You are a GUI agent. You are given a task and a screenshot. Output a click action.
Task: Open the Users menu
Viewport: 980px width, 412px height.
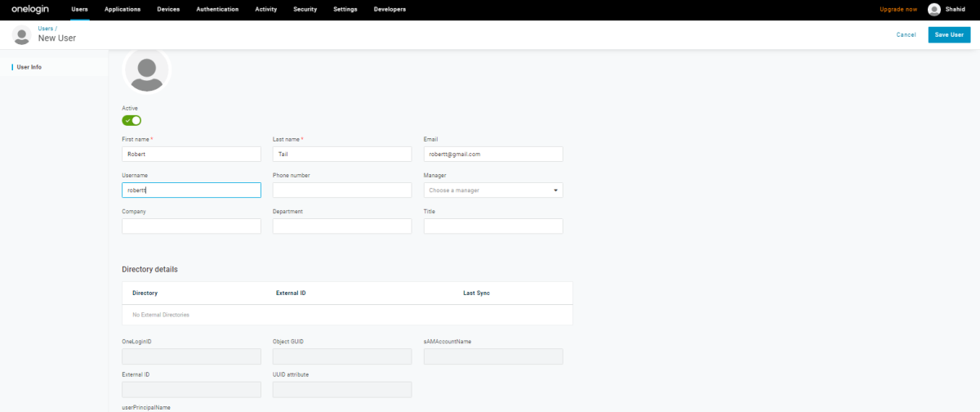point(79,10)
